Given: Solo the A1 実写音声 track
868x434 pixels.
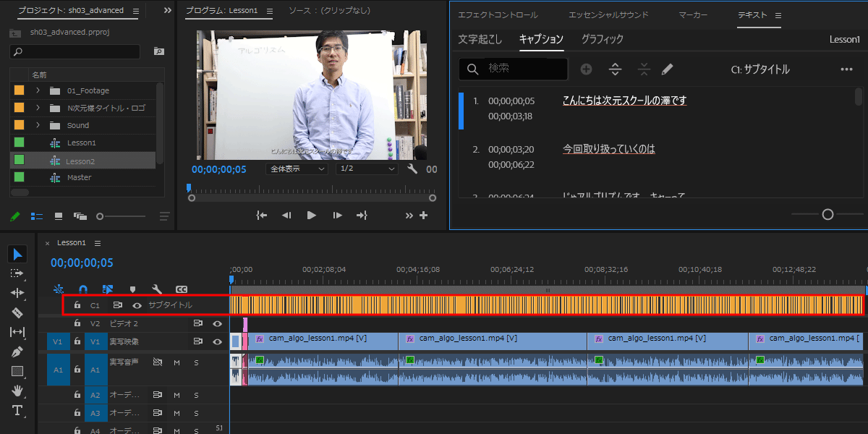Looking at the screenshot, I should pos(196,362).
